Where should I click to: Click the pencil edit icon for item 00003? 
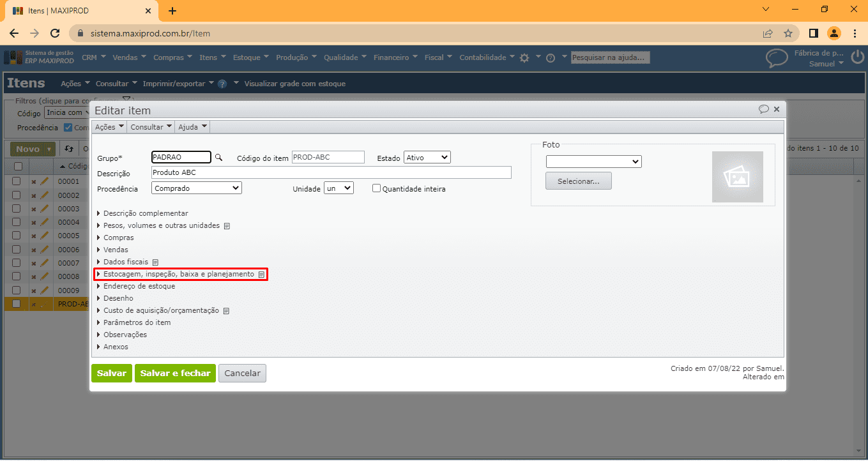point(45,209)
